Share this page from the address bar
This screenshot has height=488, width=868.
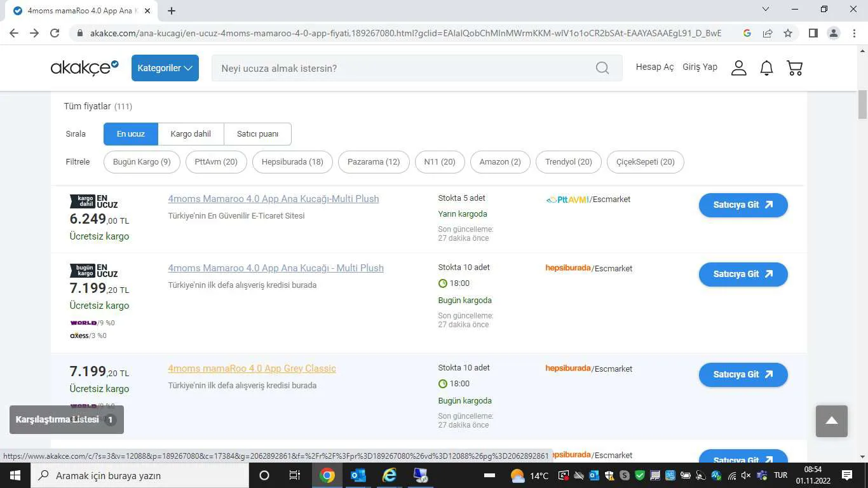coord(768,33)
